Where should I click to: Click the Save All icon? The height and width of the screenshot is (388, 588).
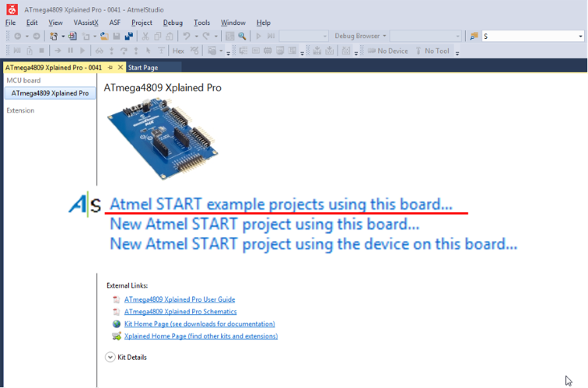tap(129, 36)
